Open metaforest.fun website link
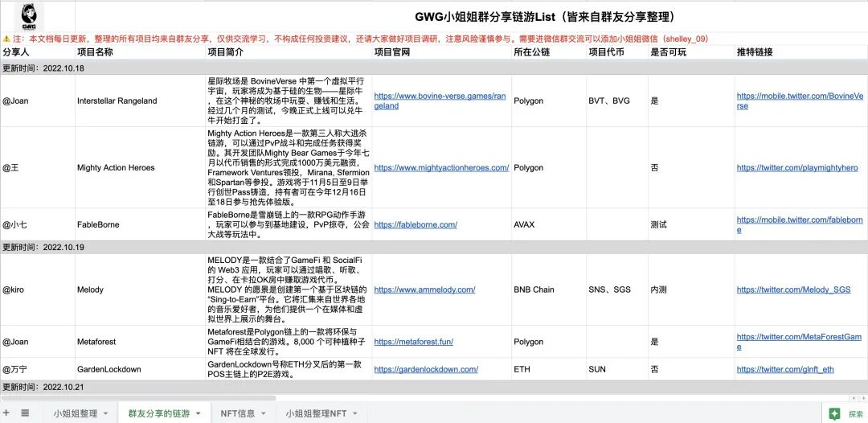The width and height of the screenshot is (868, 423). click(x=414, y=342)
